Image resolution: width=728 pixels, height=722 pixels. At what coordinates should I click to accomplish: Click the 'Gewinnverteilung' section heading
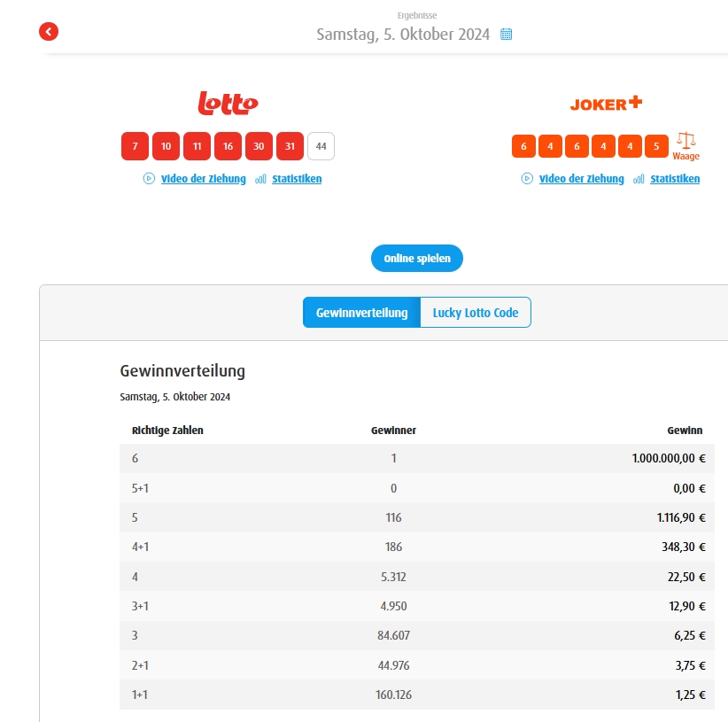tap(182, 371)
